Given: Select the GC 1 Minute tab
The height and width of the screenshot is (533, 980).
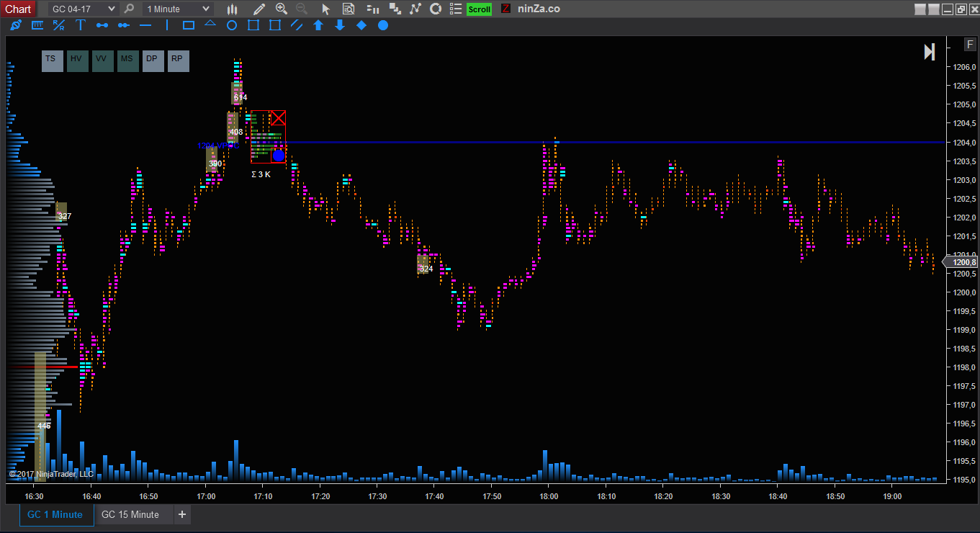Looking at the screenshot, I should 55,514.
